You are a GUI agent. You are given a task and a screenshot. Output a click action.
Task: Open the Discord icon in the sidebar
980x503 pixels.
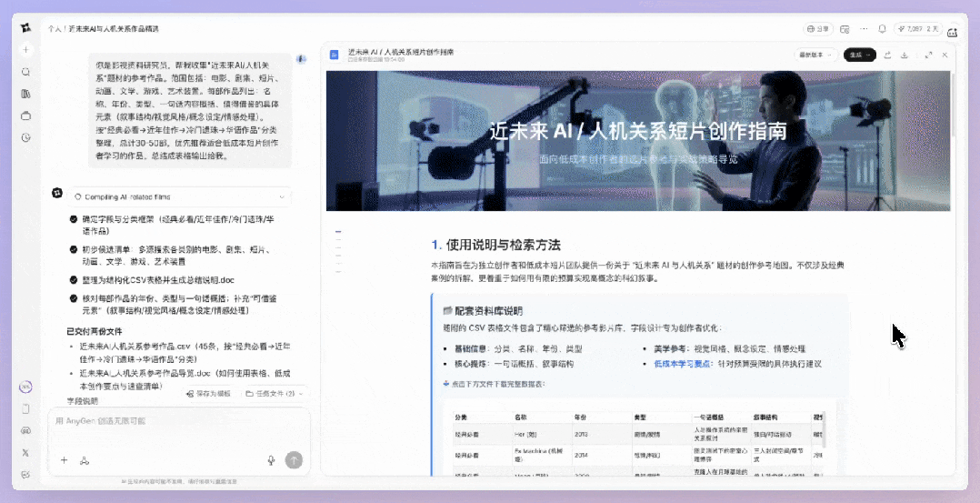coord(26,430)
